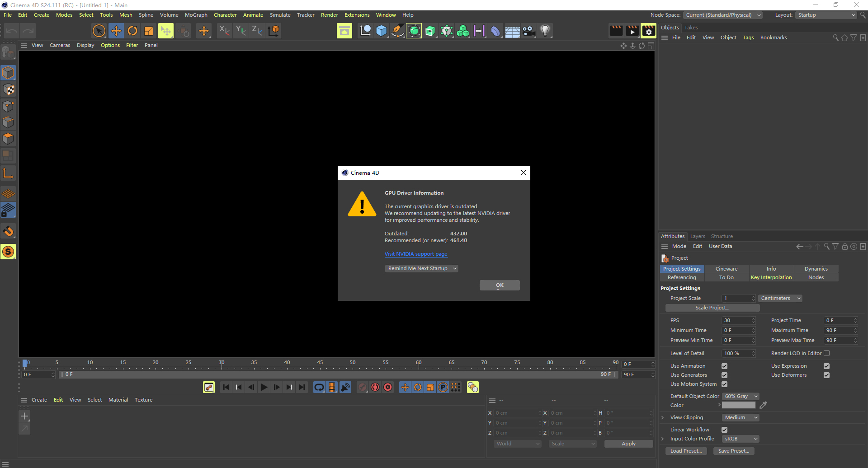Switch to Texture mode icon

pos(8,89)
